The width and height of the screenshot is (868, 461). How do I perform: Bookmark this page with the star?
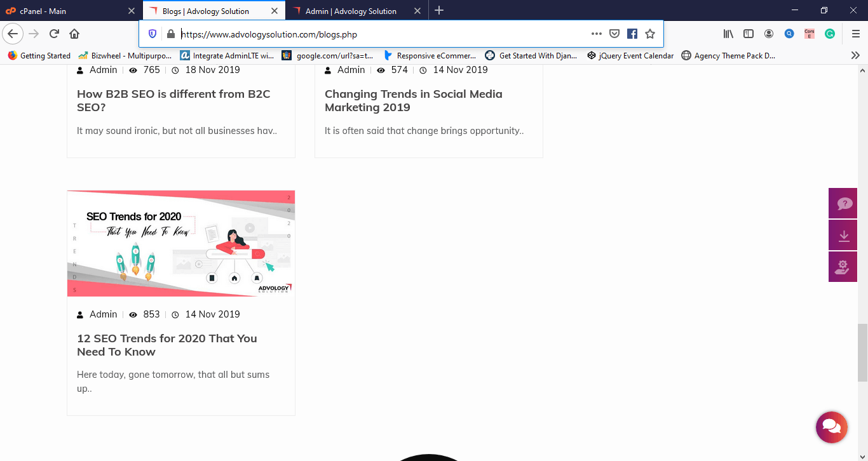pos(650,34)
